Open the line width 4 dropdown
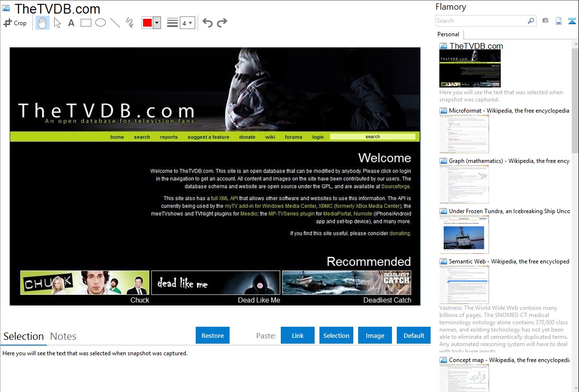This screenshot has height=392, width=579. [x=188, y=23]
